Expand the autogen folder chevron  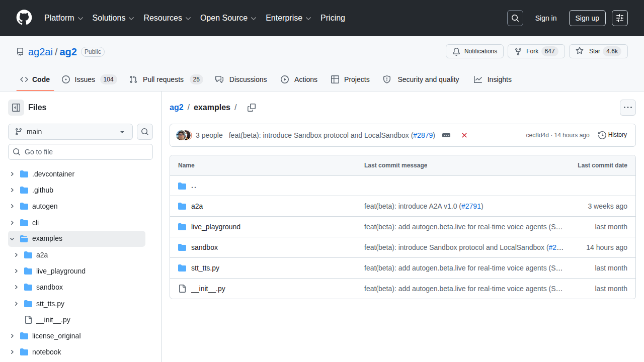[12, 206]
